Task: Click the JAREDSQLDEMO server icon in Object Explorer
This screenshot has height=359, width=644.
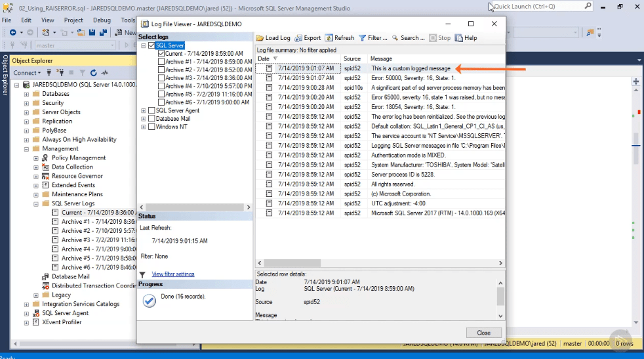Action: tap(26, 85)
